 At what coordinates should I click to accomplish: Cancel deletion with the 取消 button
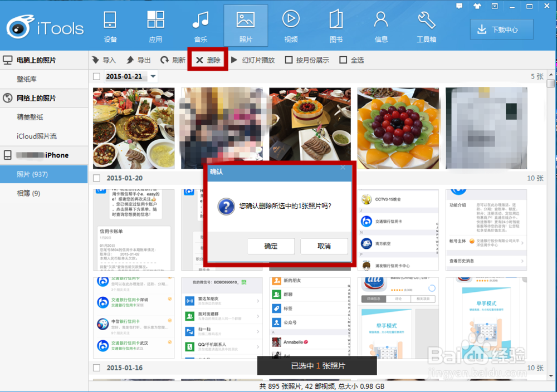point(324,246)
